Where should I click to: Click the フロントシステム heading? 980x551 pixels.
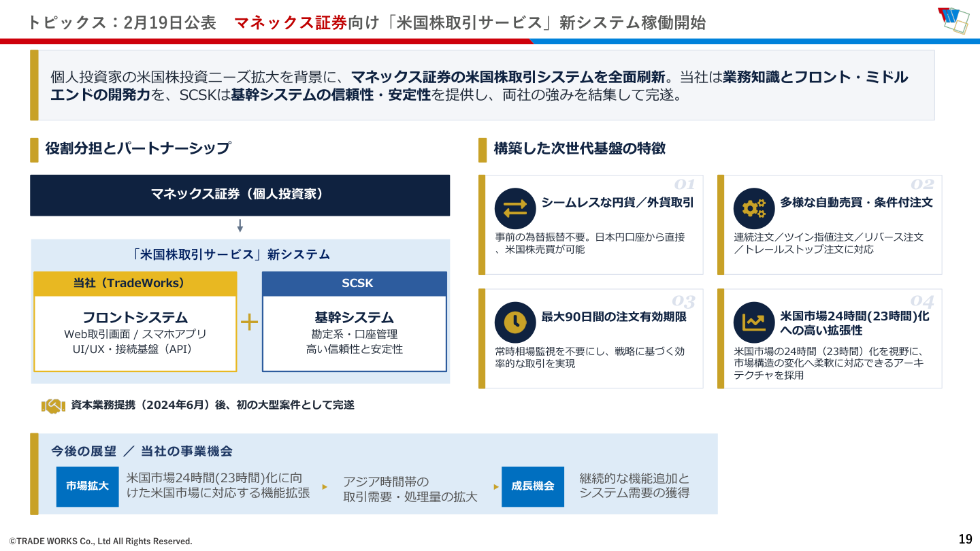pyautogui.click(x=135, y=317)
